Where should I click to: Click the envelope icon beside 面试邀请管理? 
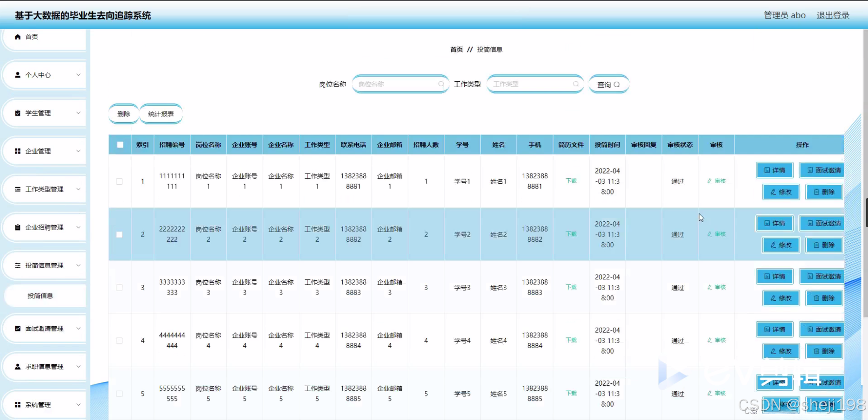tap(18, 328)
